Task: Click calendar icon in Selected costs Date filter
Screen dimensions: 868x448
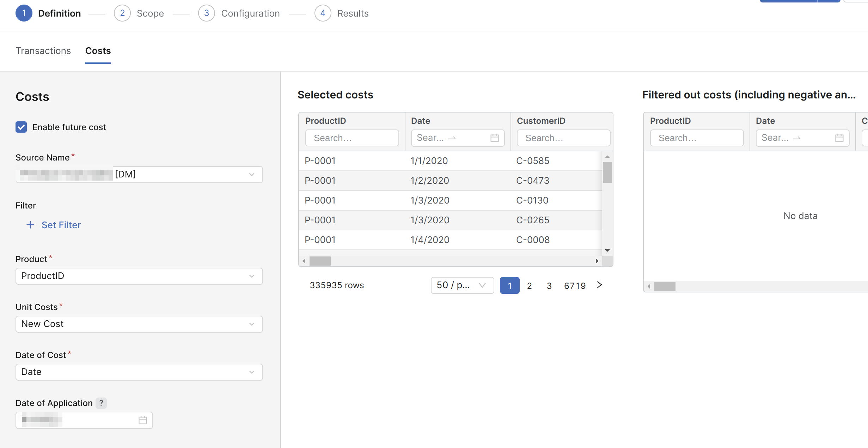Action: tap(494, 138)
